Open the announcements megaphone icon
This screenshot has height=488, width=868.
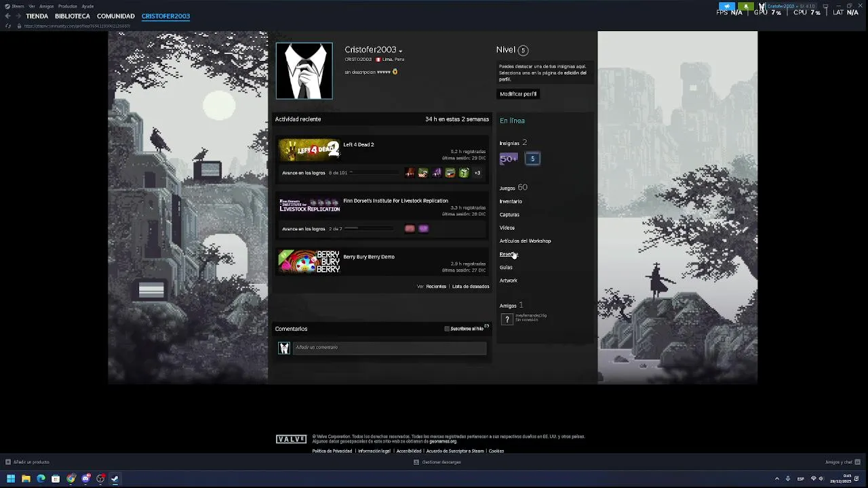coord(727,6)
